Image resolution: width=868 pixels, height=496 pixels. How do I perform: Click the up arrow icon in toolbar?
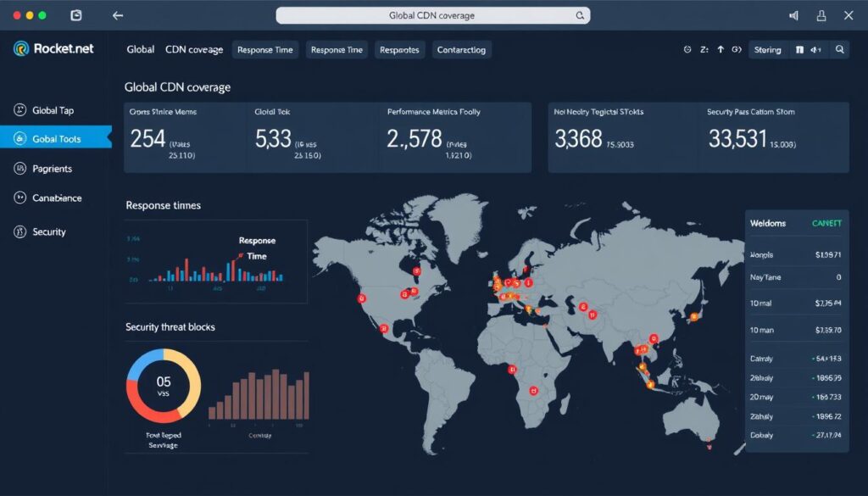click(x=721, y=50)
